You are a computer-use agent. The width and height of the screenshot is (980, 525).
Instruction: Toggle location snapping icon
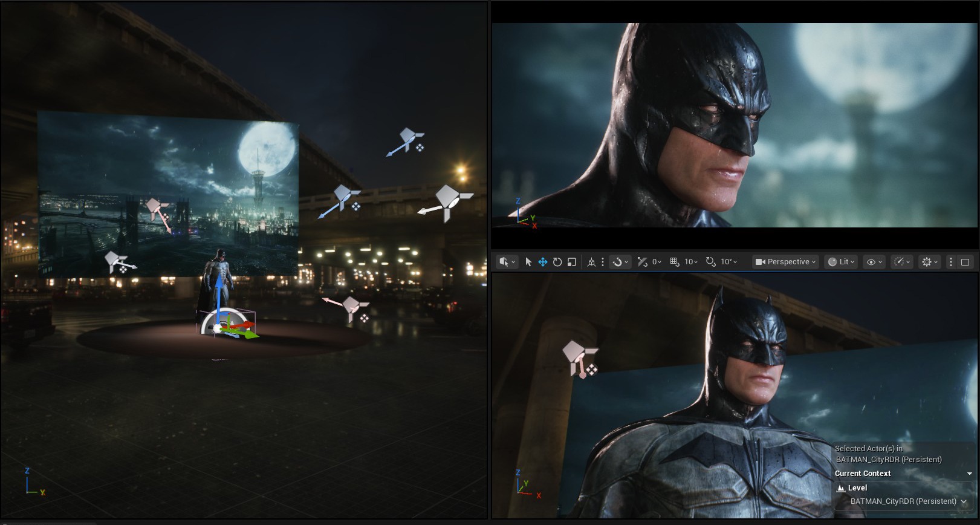pos(642,262)
